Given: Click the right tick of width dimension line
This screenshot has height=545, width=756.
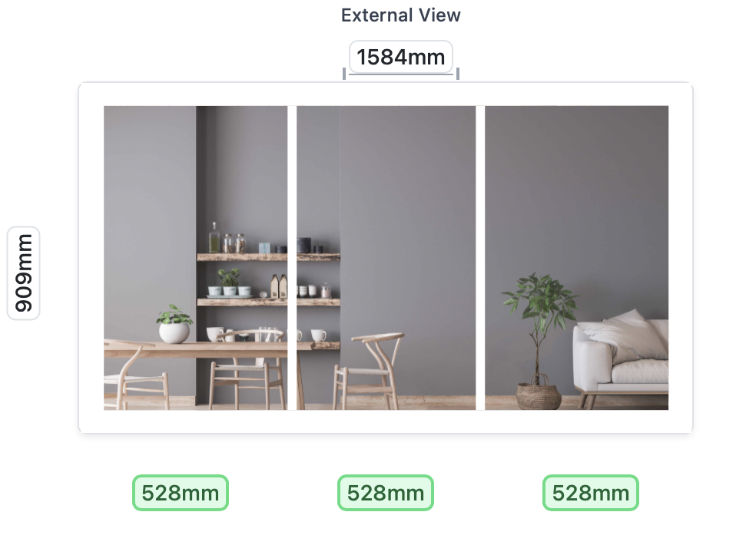Looking at the screenshot, I should coord(458,74).
